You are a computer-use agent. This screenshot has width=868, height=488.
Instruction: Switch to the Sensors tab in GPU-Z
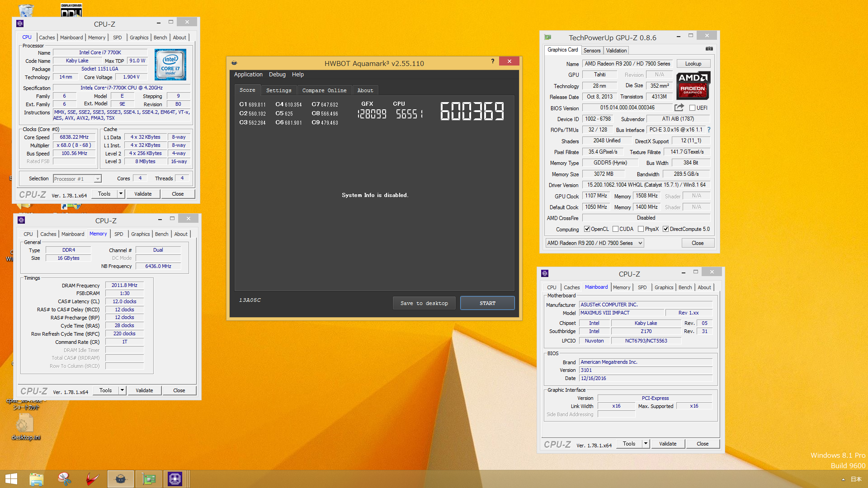pos(592,51)
